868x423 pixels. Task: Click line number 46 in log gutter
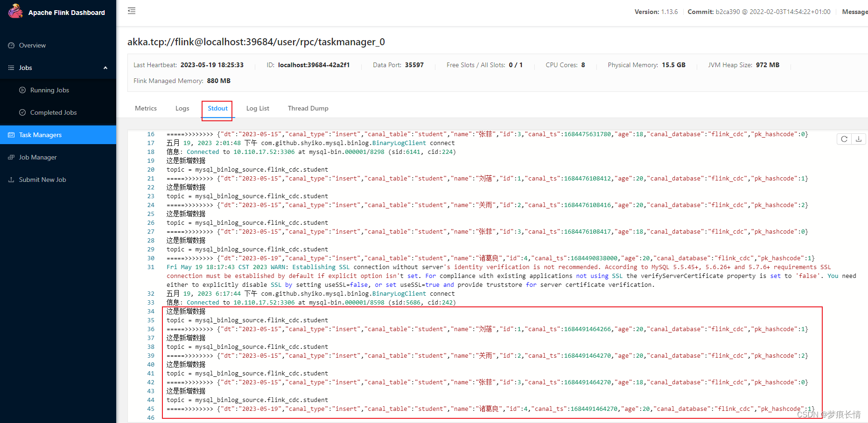click(151, 418)
